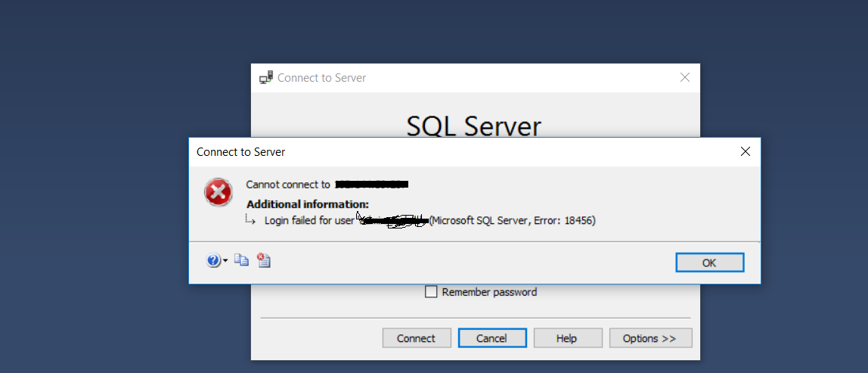Screen dimensions: 868x373
Task: Copy the error message text icon
Action: (x=241, y=260)
